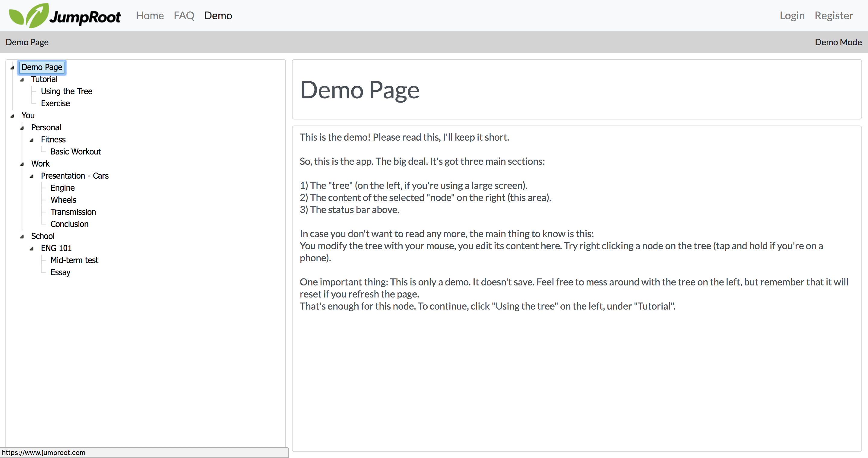Open the Transmission tree node
The image size is (868, 458).
[x=73, y=212]
